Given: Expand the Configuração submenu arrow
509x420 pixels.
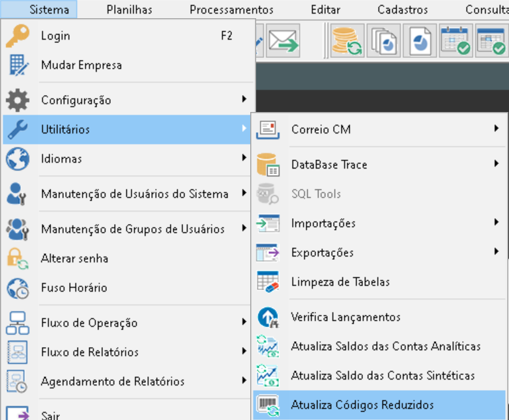Looking at the screenshot, I should [x=244, y=99].
